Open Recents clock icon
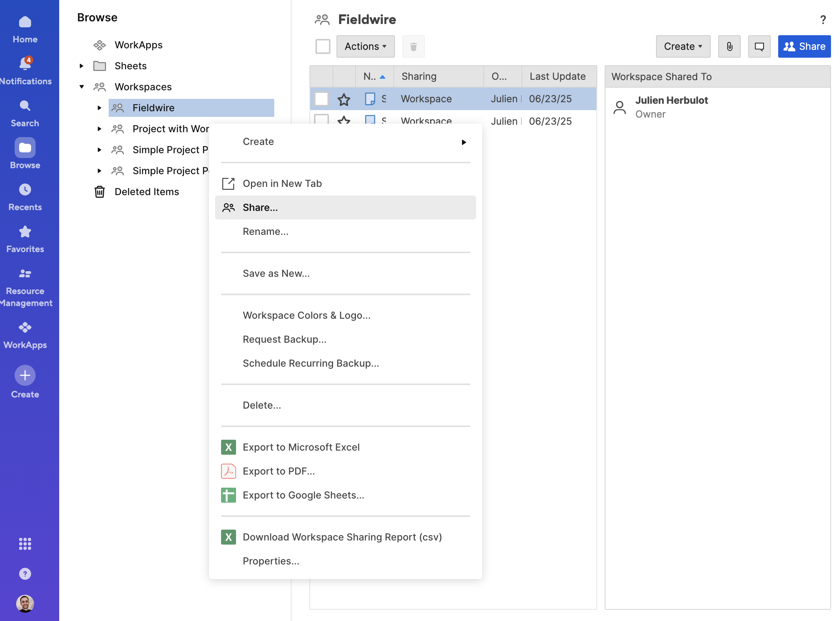The height and width of the screenshot is (621, 840). [25, 190]
